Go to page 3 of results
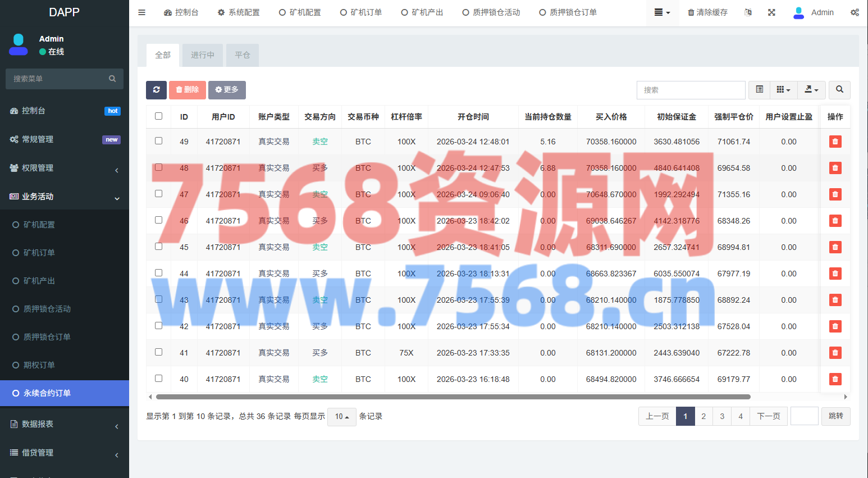Viewport: 868px width, 478px height. [722, 416]
